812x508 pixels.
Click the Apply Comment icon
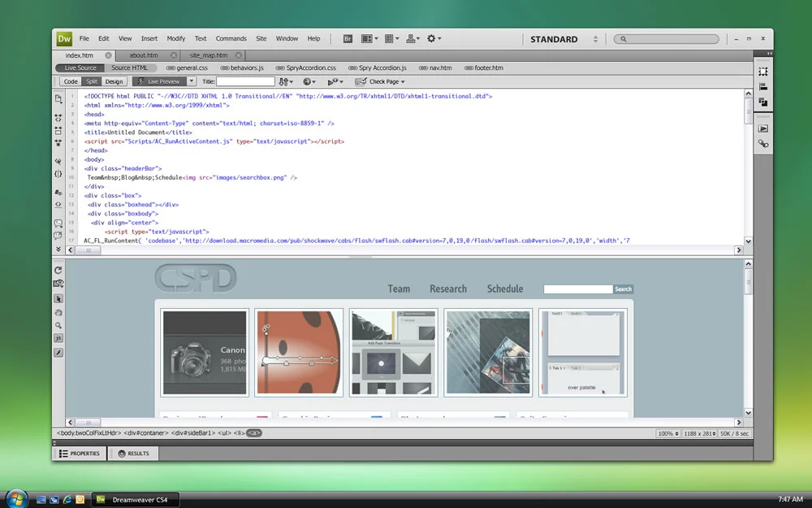[58, 224]
